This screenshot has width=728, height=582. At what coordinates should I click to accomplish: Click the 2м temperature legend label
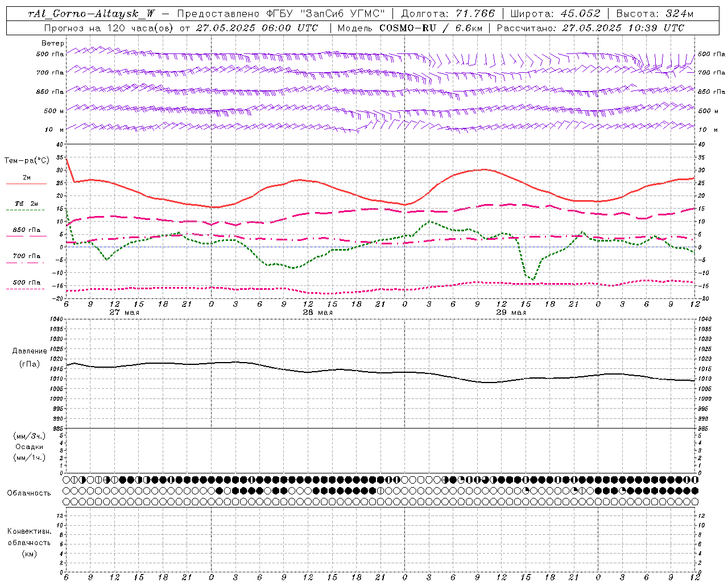coord(27,177)
